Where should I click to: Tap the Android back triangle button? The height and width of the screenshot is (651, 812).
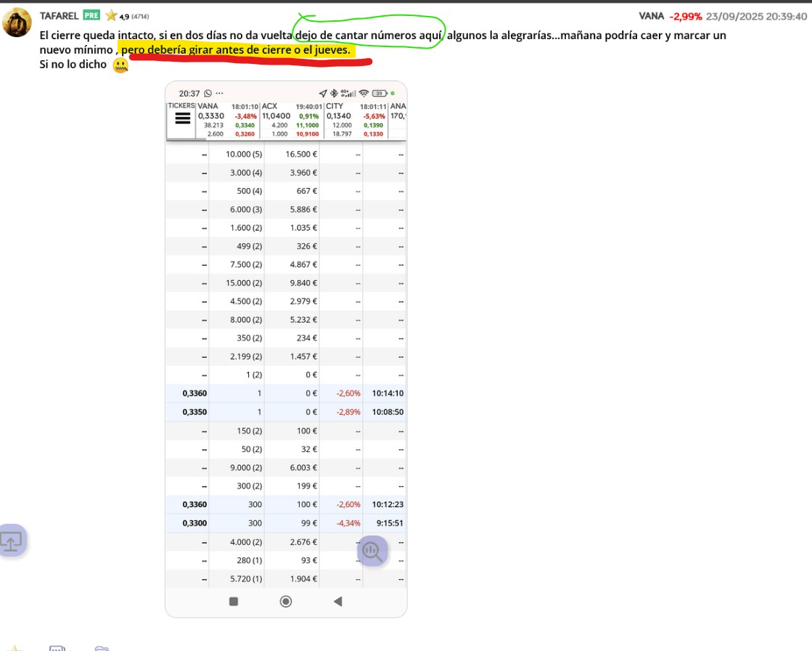(338, 601)
